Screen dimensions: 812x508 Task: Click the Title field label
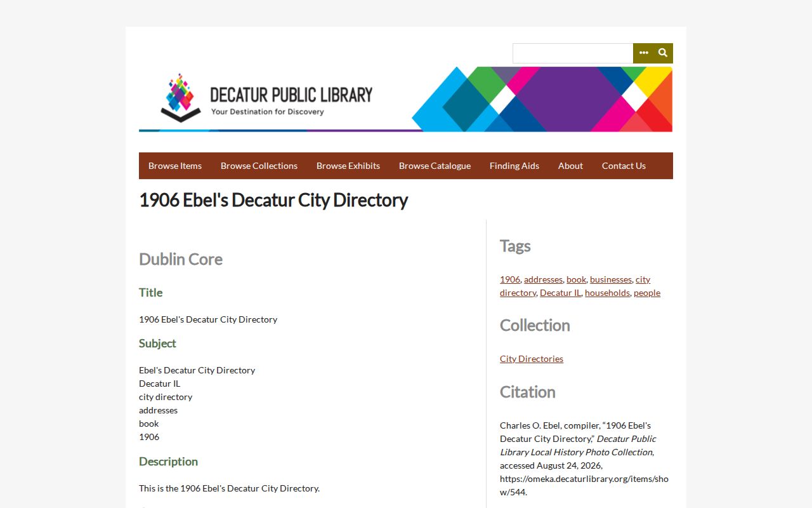pyautogui.click(x=151, y=293)
